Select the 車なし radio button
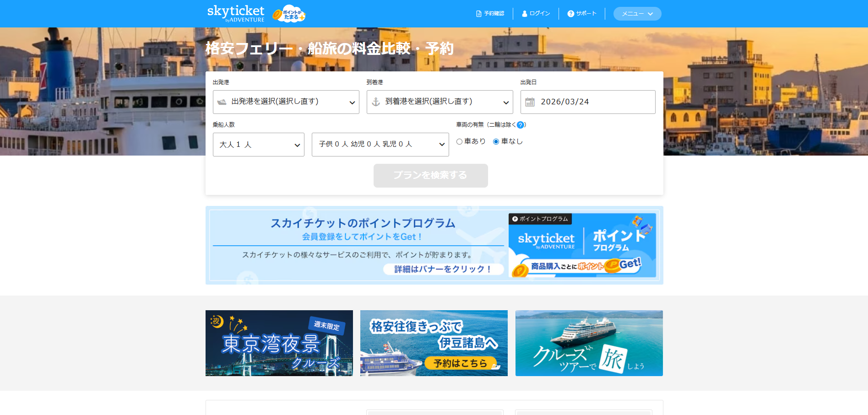The image size is (868, 415). [x=496, y=142]
